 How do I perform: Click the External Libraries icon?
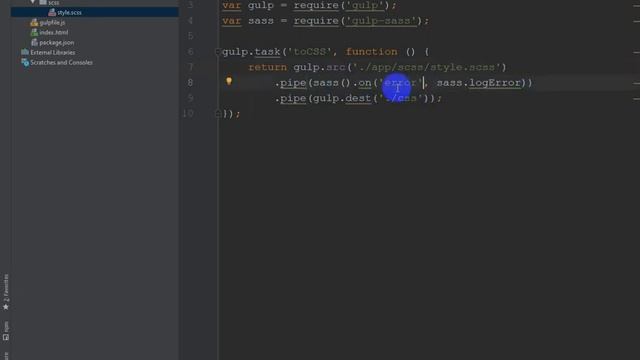(25, 52)
